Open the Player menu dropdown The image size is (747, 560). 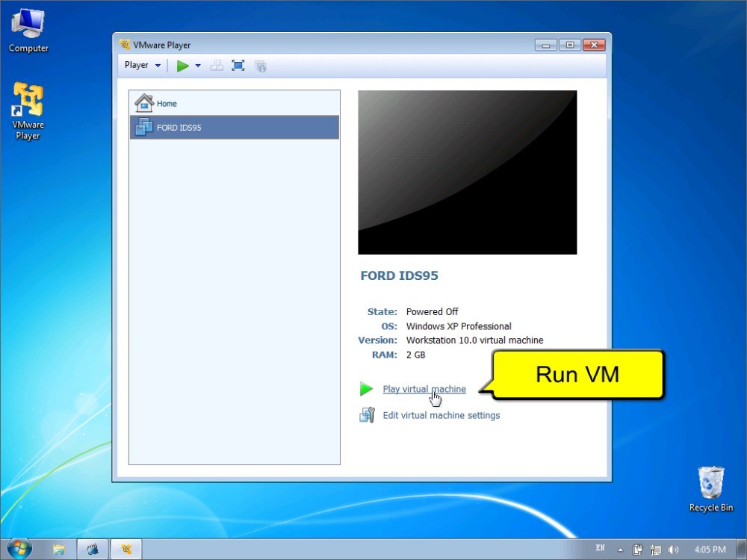click(142, 66)
